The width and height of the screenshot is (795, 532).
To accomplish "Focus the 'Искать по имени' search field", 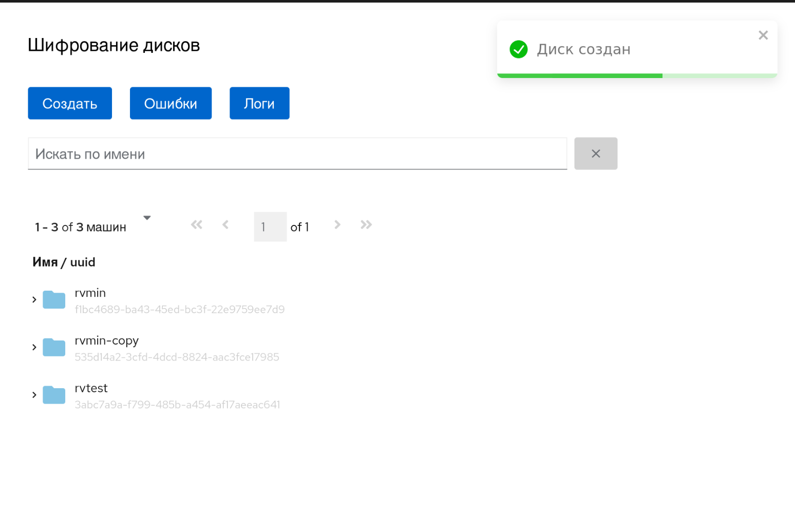I will (297, 154).
